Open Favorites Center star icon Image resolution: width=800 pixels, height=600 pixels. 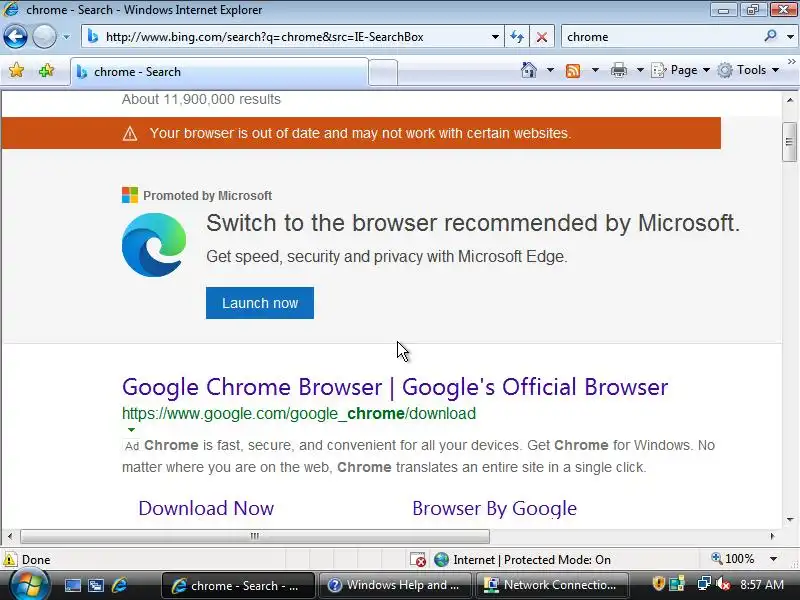coord(17,70)
